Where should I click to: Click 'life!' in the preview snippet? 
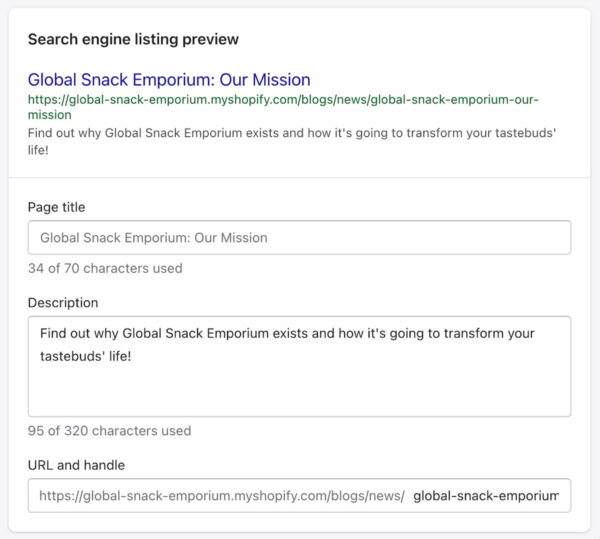coord(38,150)
